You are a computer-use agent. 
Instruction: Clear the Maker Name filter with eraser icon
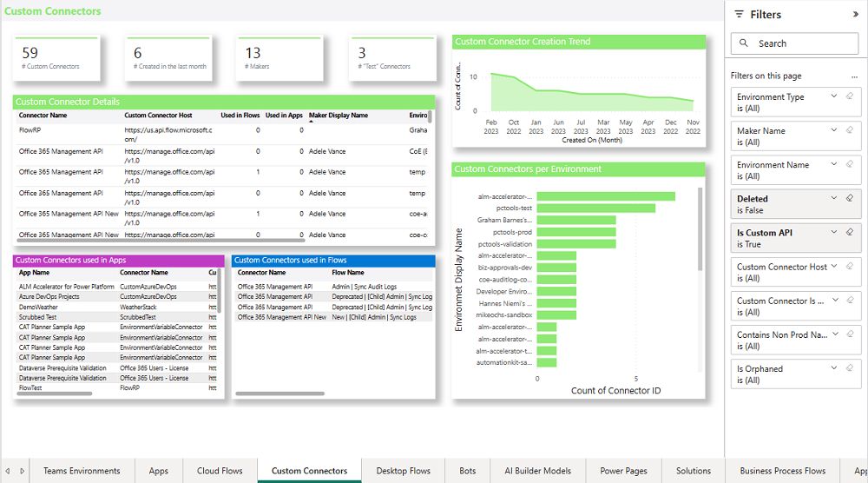850,130
